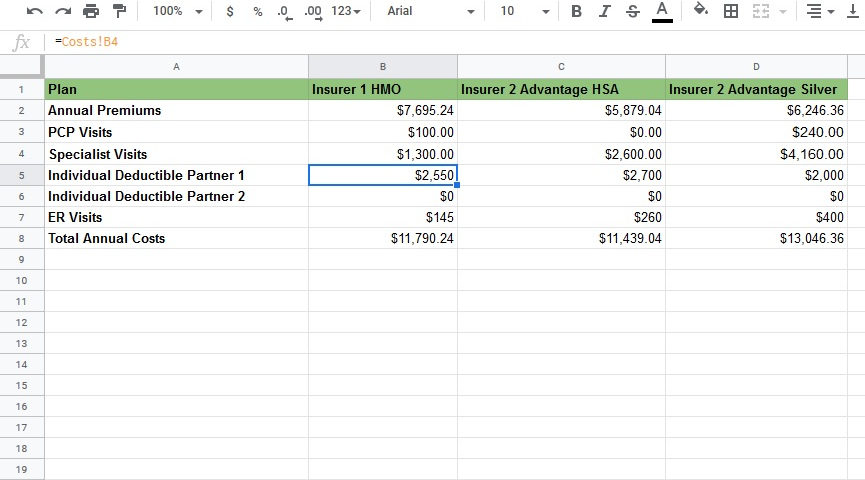This screenshot has width=865, height=480.
Task: Select the 'ER Visits' label cell
Action: click(x=177, y=217)
